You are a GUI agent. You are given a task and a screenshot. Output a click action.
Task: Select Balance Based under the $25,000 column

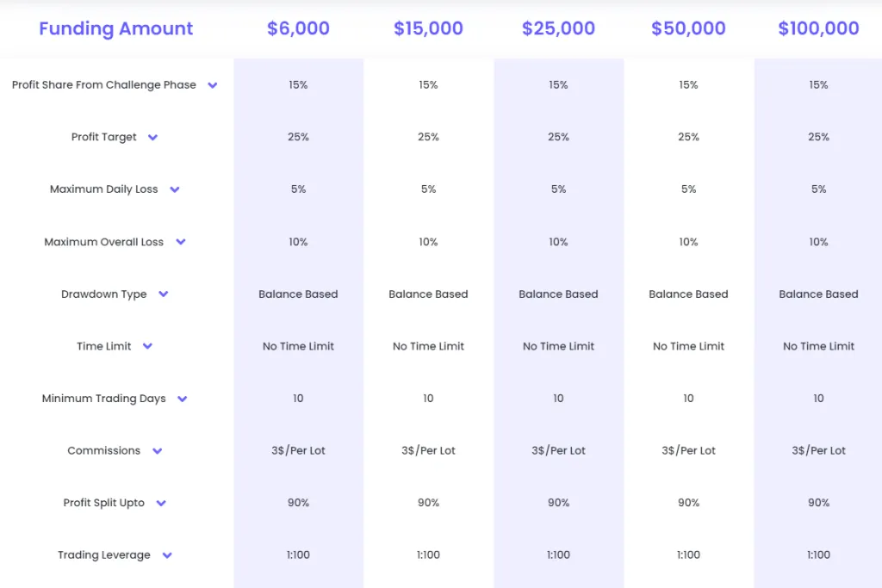[558, 294]
